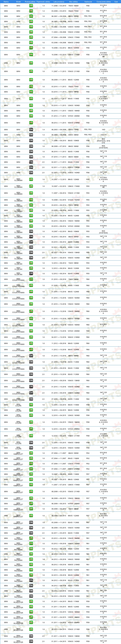Screen dimensions: 121x644
Task: Click diesel ON icon in the 1ND-TV row
Action: tap(31, 135)
